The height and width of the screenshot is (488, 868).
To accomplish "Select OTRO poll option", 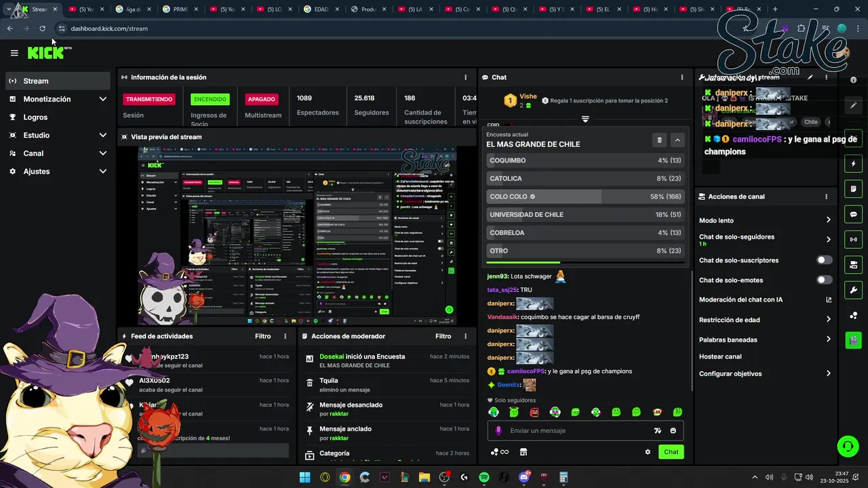I will (x=585, y=251).
